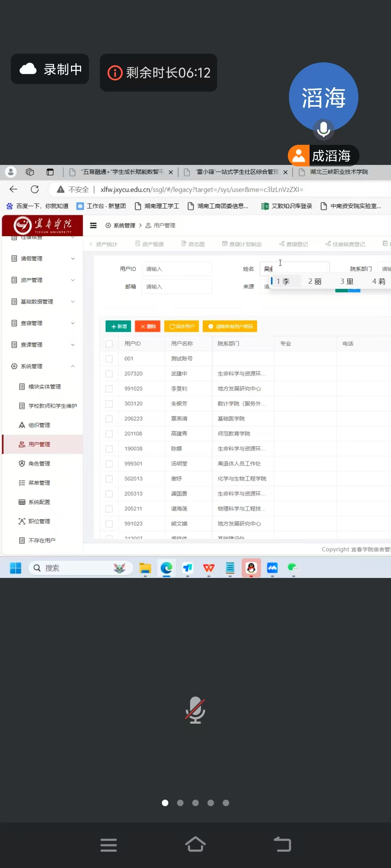Screen dimensions: 391x868
Task: Open WPS Office from the taskbar
Action: (209, 568)
